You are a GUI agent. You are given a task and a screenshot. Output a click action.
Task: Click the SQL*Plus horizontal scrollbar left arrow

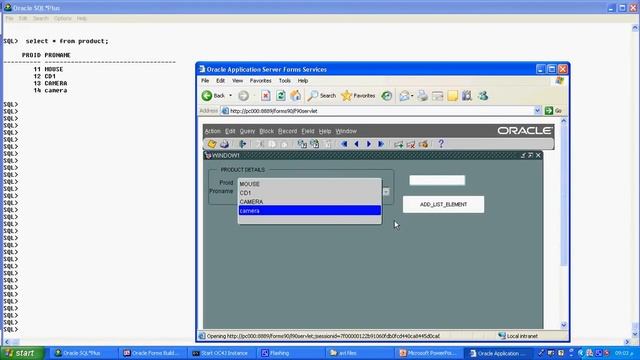7,342
